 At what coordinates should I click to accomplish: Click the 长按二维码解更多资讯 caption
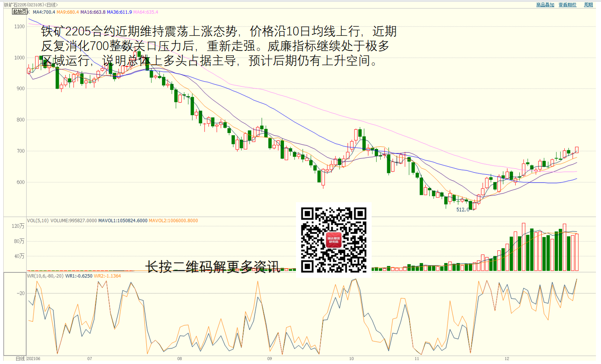[212, 267]
